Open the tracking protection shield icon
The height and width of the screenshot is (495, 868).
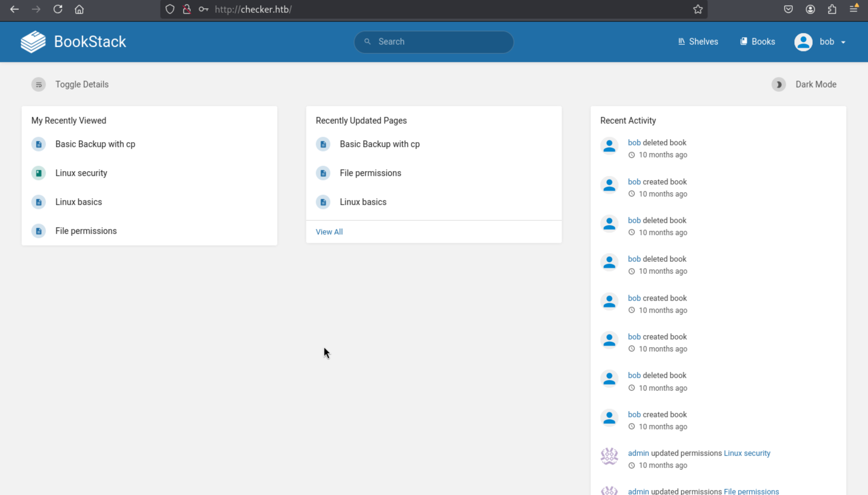pyautogui.click(x=170, y=9)
